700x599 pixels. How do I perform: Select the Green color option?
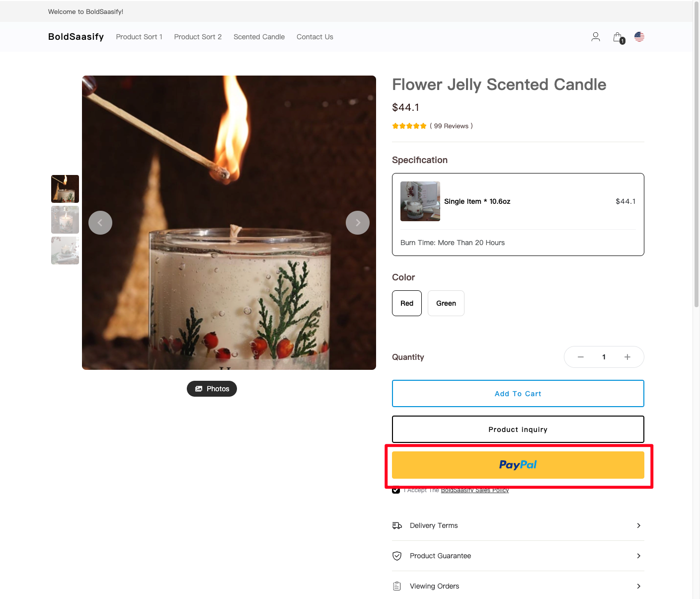446,303
